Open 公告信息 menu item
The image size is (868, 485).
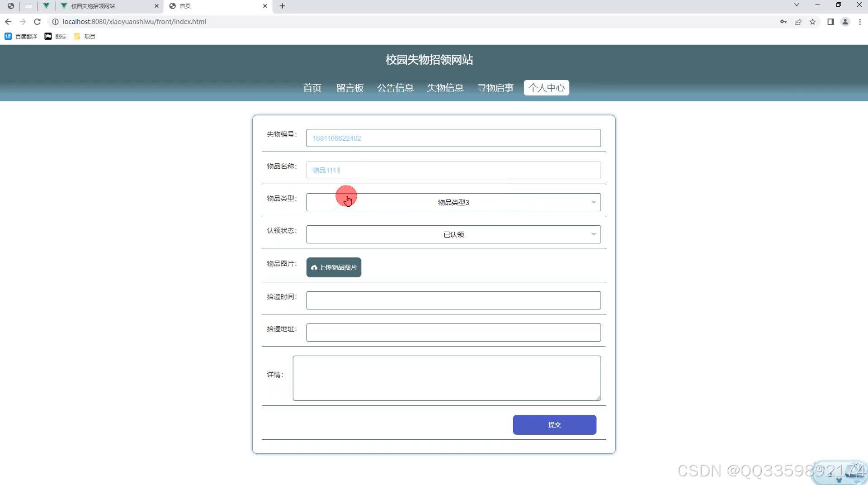point(395,88)
